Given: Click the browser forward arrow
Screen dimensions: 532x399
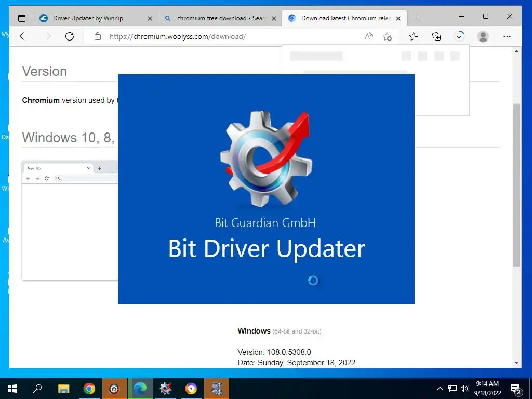Looking at the screenshot, I should coord(47,36).
